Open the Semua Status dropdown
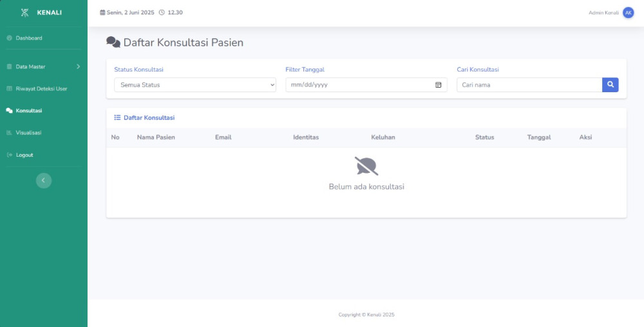 pos(195,84)
